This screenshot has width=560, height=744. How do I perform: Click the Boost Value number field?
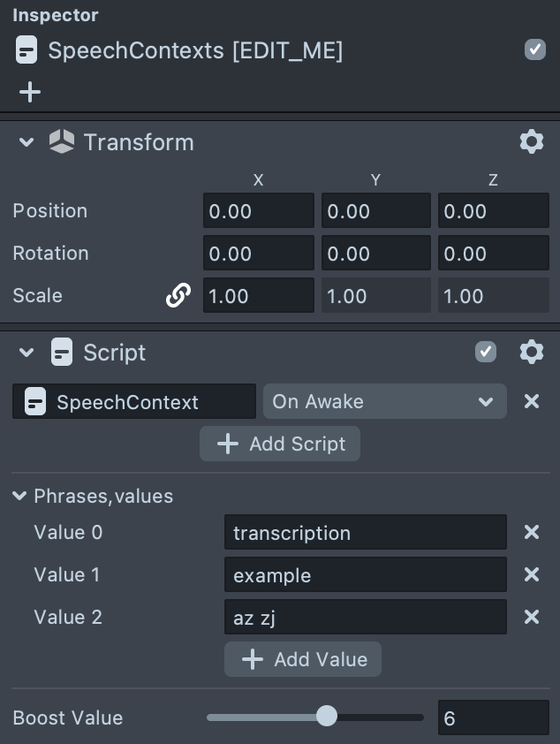click(493, 718)
